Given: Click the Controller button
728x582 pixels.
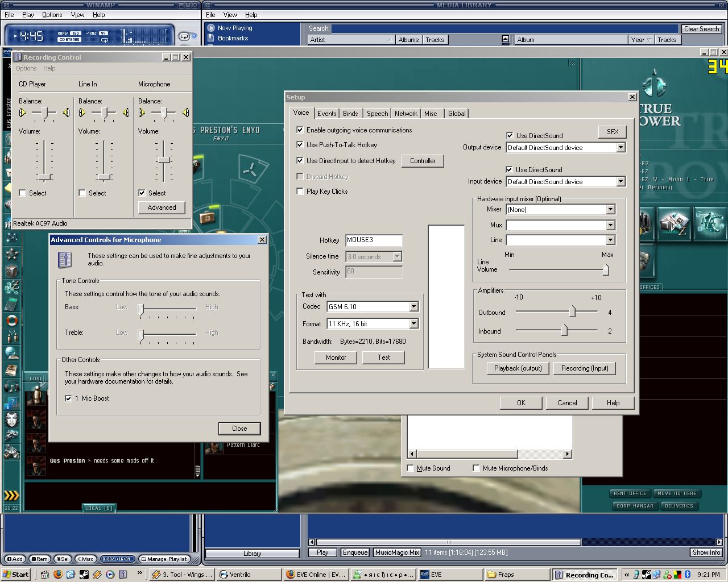Looking at the screenshot, I should [x=423, y=161].
